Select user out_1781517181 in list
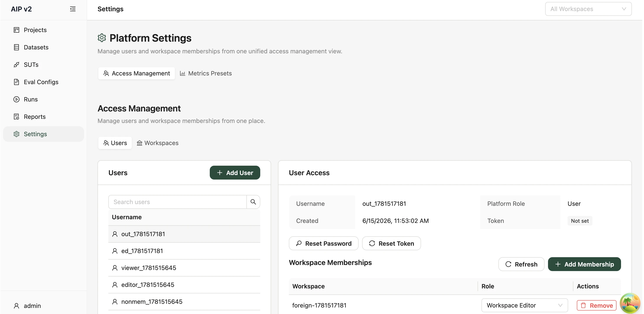Viewport: 644px width, 314px height. tap(184, 234)
